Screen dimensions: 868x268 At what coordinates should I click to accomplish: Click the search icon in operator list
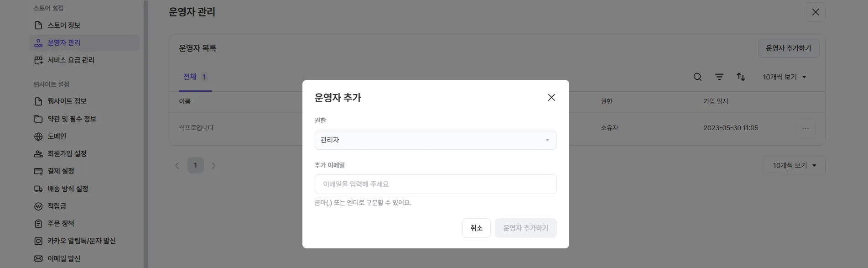pyautogui.click(x=697, y=77)
